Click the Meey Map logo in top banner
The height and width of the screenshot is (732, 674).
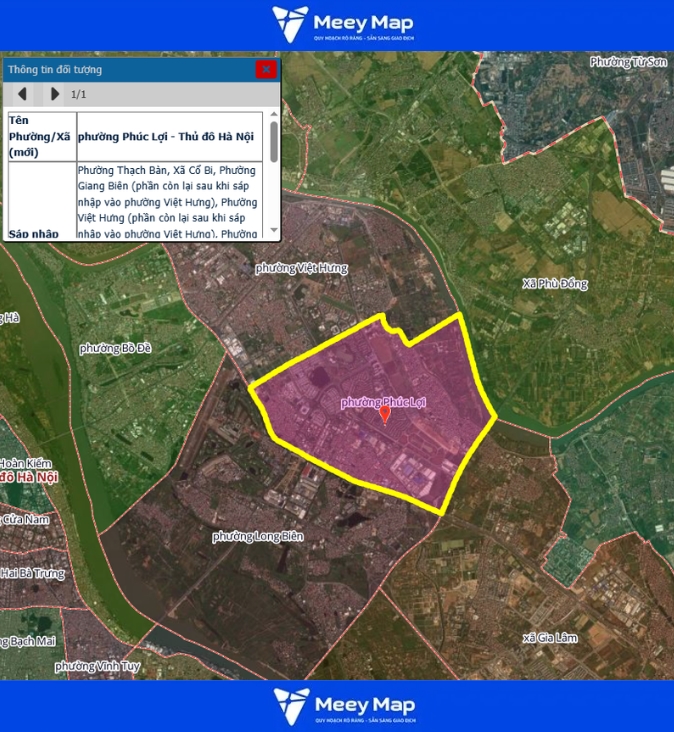343,25
